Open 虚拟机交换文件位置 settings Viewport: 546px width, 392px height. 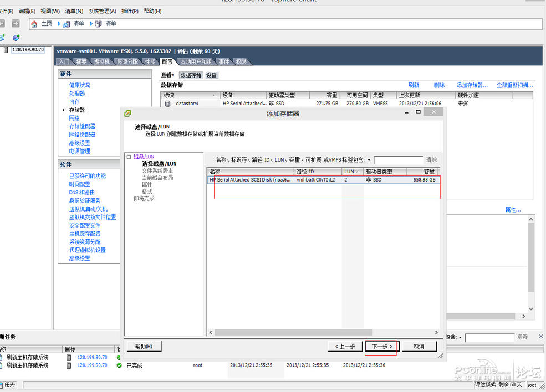pyautogui.click(x=93, y=217)
